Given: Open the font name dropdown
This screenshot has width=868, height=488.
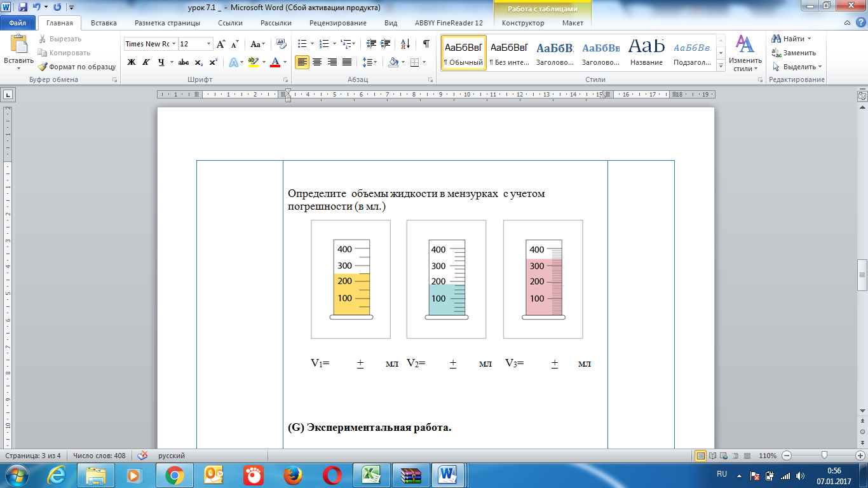Looking at the screenshot, I should pos(173,44).
